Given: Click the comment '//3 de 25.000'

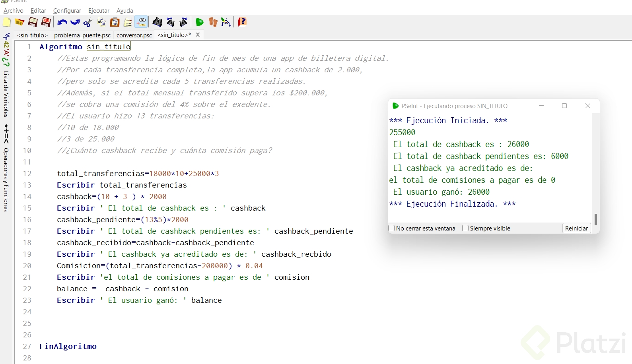Looking at the screenshot, I should pos(86,139).
